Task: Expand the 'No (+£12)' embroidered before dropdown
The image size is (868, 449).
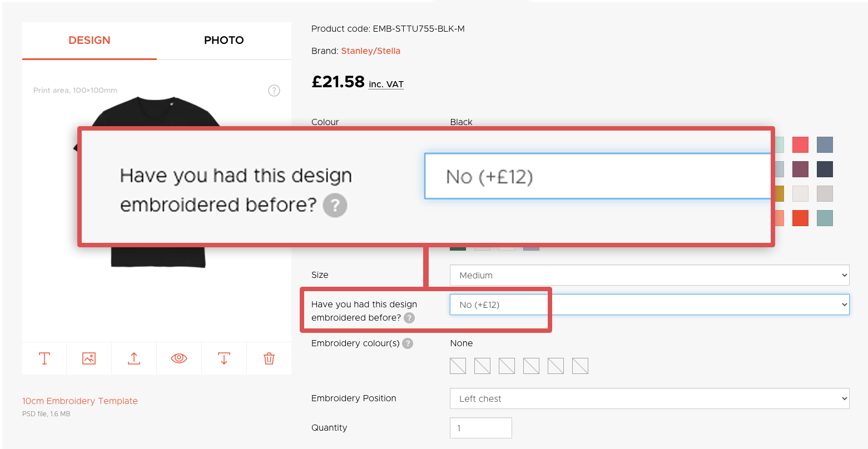Action: pyautogui.click(x=649, y=305)
